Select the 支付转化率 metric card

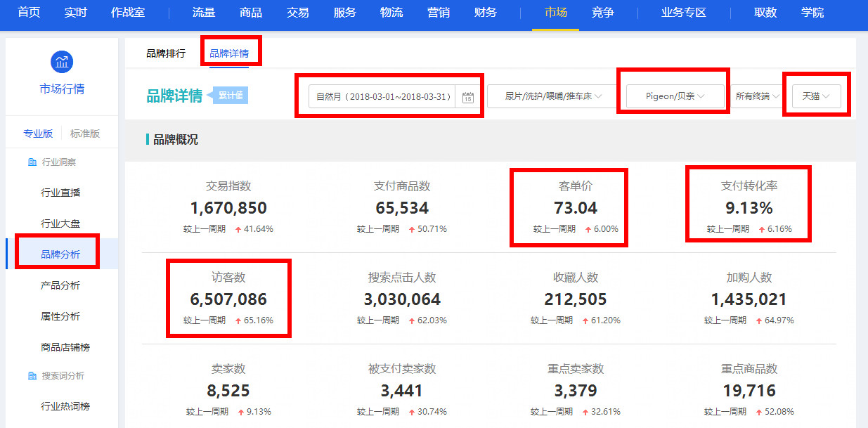tap(749, 206)
